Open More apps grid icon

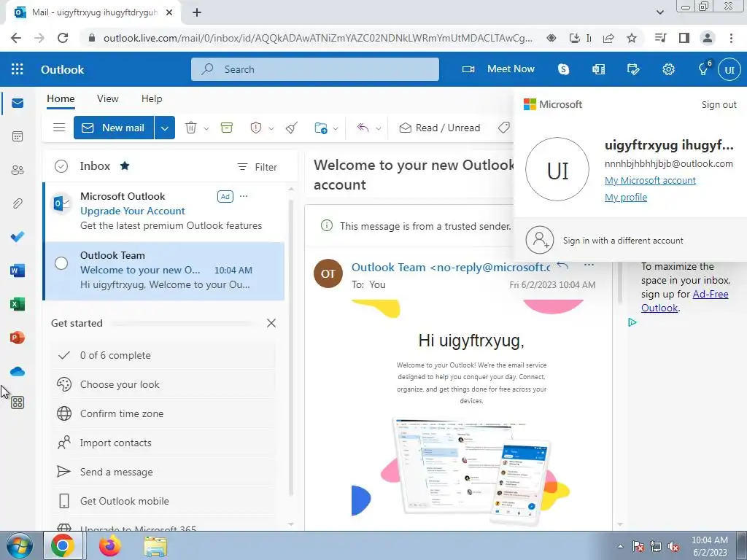[x=18, y=402]
